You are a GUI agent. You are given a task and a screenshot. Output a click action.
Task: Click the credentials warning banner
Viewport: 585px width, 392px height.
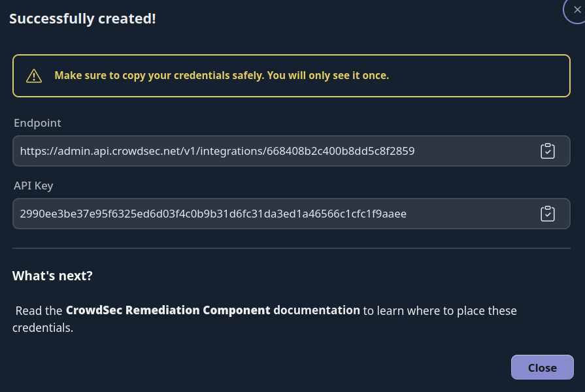(x=292, y=75)
